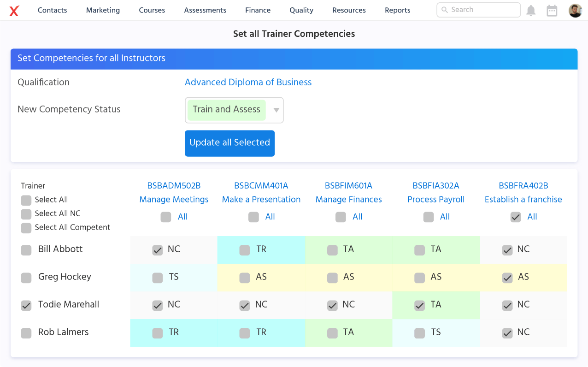Go to the Quality section
588x367 pixels.
301,10
